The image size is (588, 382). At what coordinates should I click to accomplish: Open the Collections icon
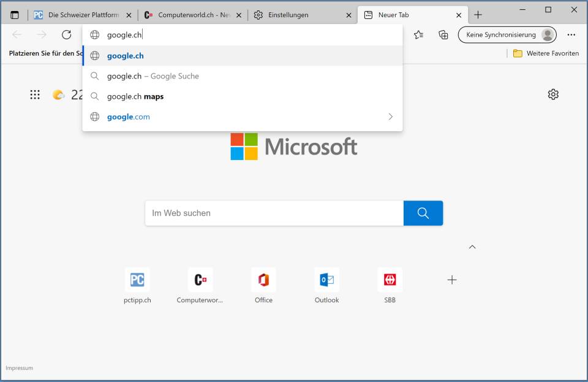[443, 35]
